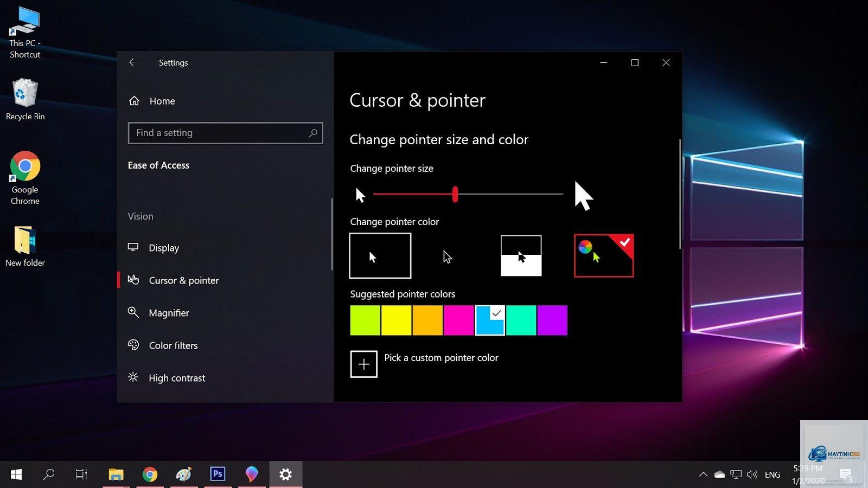Click the plus button for custom pointer color
The height and width of the screenshot is (488, 868).
[363, 364]
